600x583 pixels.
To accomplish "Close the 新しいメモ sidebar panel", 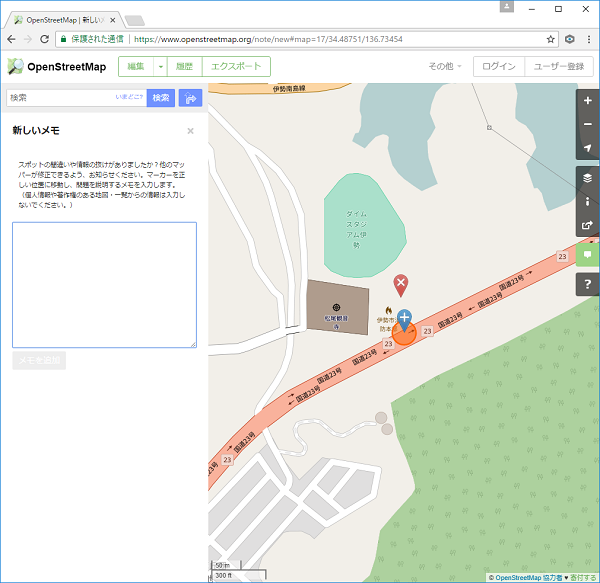I will tap(190, 131).
